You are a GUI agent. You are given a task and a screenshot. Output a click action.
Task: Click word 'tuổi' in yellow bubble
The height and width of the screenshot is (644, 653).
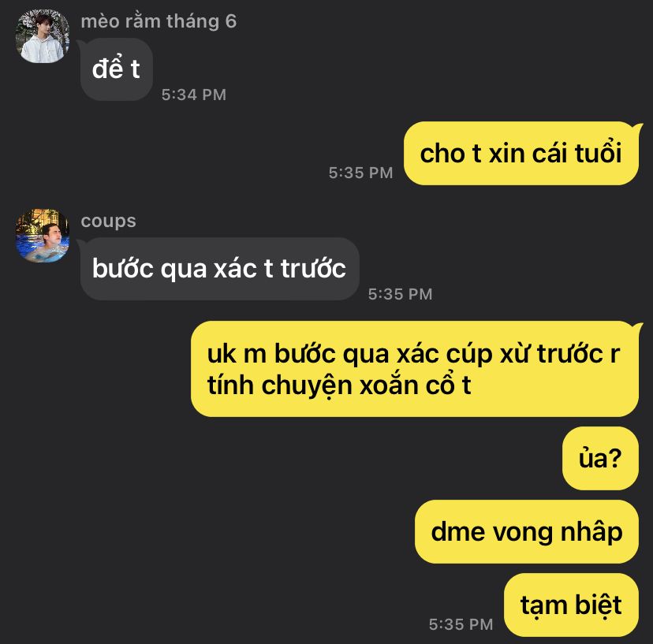pos(598,153)
